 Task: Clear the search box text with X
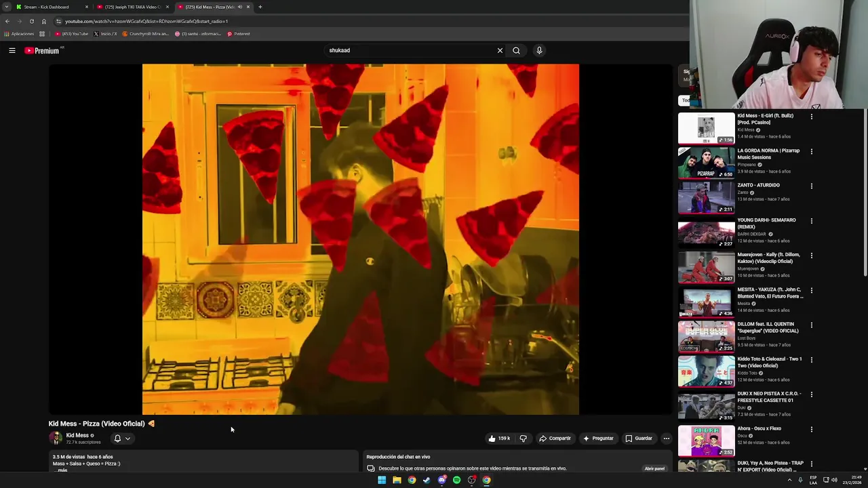(x=500, y=50)
